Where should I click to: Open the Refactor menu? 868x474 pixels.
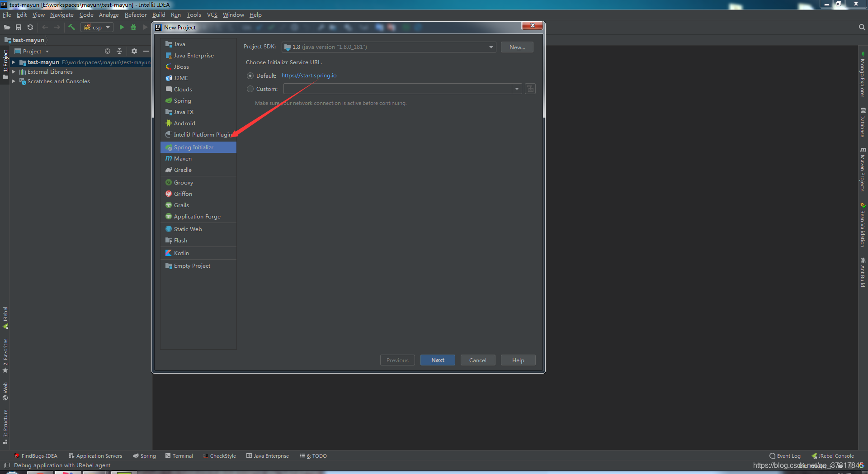[x=136, y=14]
